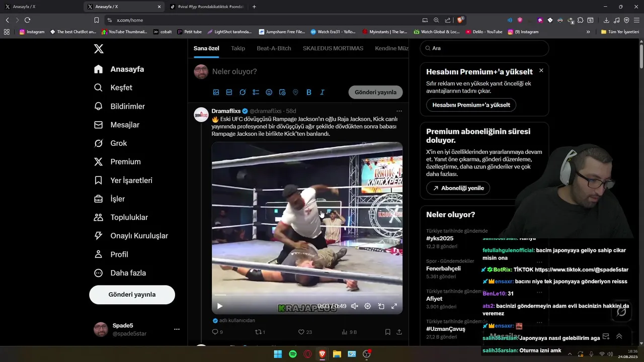The width and height of the screenshot is (644, 362).
Task: Expand the Mesajlar drawer with double chevron
Action: (619, 336)
